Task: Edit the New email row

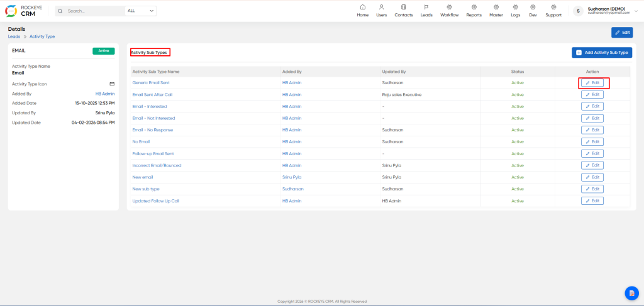Action: click(592, 177)
